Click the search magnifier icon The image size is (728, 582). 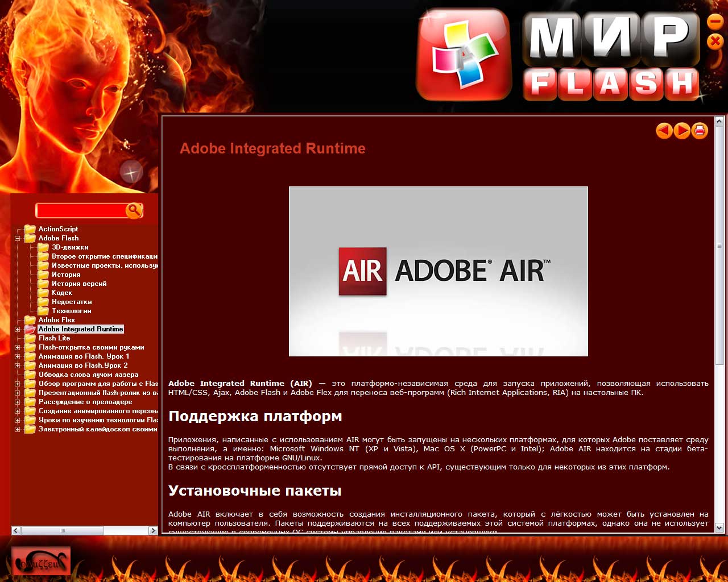[134, 210]
